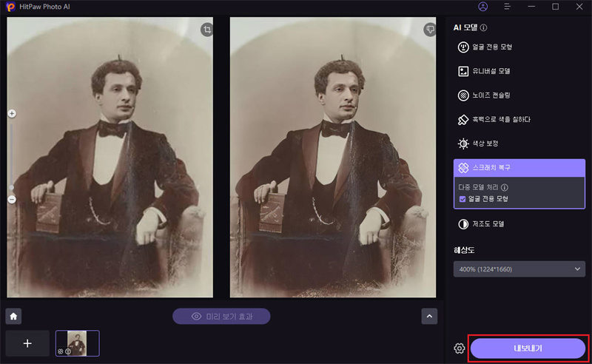Open settings gear next to export
The image size is (592, 364).
459,348
